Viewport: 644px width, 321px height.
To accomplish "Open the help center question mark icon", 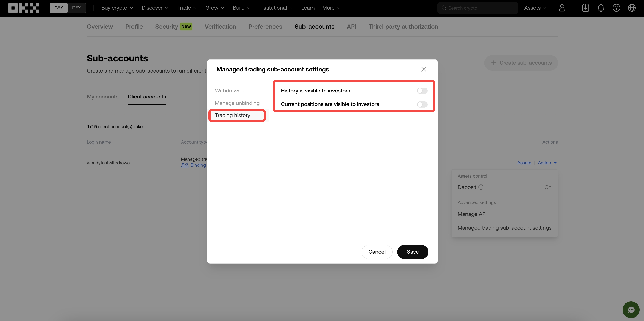I will pyautogui.click(x=616, y=8).
